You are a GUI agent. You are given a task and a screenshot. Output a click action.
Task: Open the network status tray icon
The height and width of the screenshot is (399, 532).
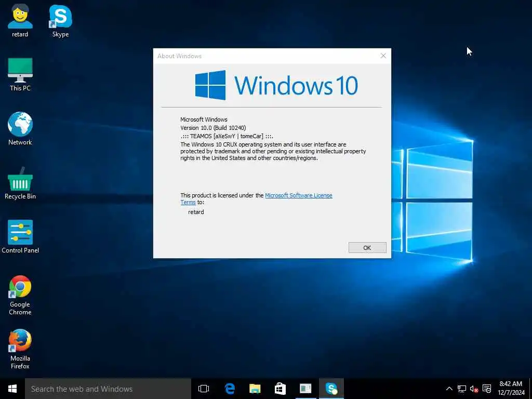pyautogui.click(x=462, y=389)
